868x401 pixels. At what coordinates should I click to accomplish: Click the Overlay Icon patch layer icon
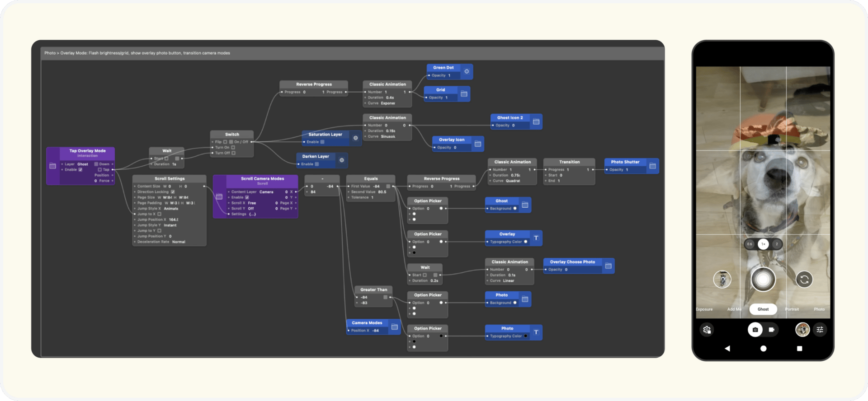478,144
